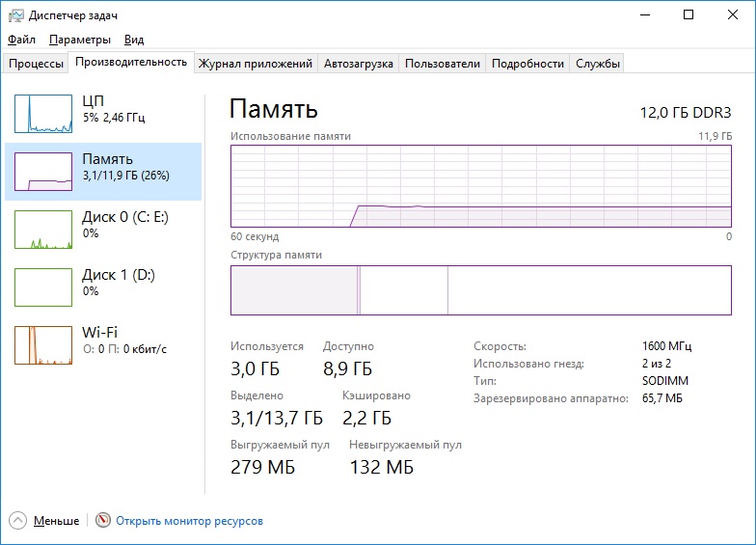The width and height of the screenshot is (756, 545).
Task: Go to the Автозагрузка tab
Action: point(358,64)
